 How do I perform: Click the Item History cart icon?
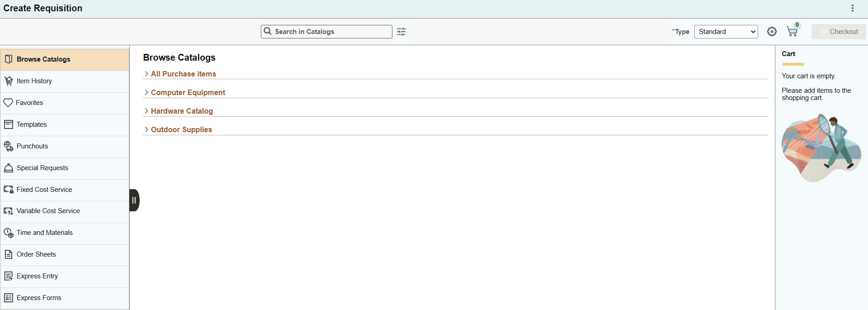click(x=9, y=81)
